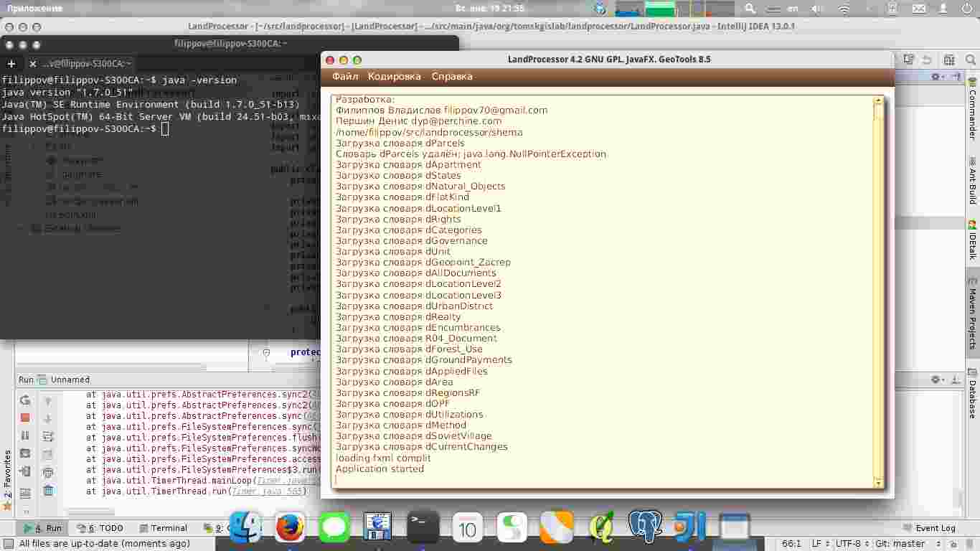Add a new terminal tab with plus
This screenshot has width=980, height=551.
pos(11,64)
